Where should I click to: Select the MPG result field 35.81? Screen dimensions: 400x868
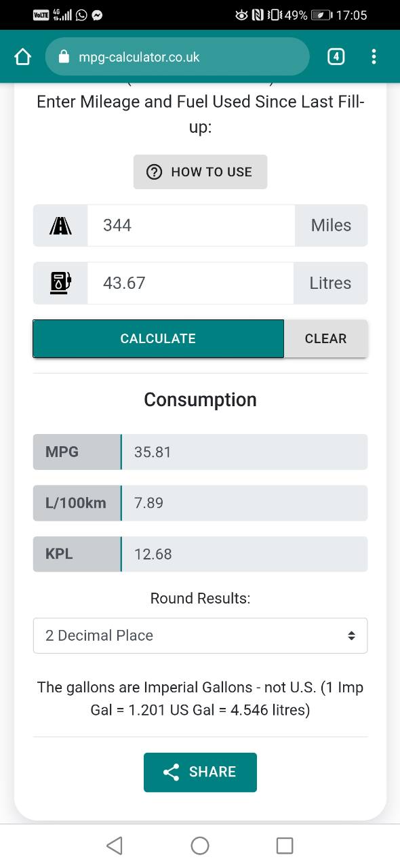coord(244,452)
